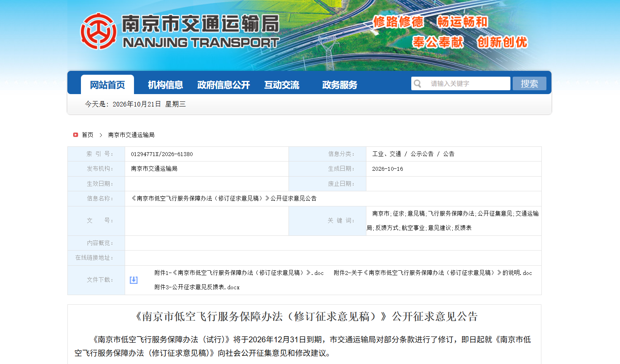Click index number 01294771X/2026-61380
Image resolution: width=620 pixels, height=364 pixels.
tap(162, 154)
